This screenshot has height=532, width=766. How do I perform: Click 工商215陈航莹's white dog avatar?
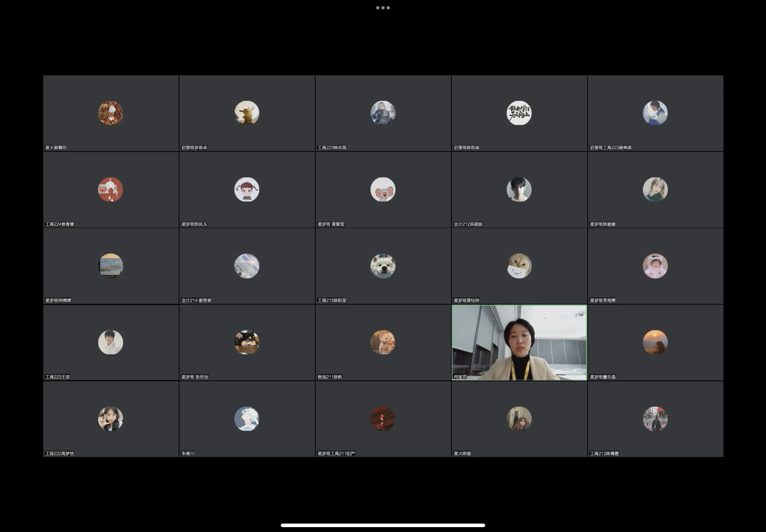point(383,266)
